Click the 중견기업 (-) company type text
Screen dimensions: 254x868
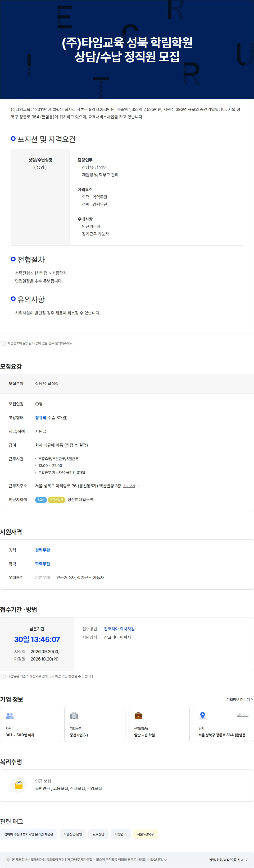[79, 735]
